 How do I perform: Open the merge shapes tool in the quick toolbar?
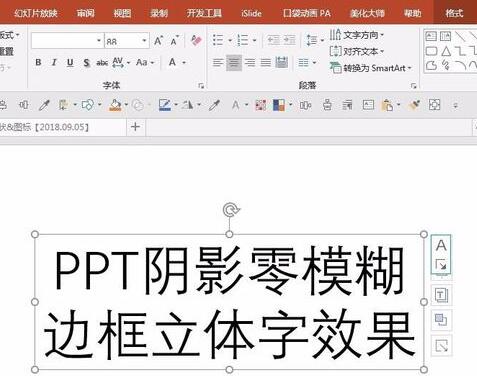coord(87,105)
